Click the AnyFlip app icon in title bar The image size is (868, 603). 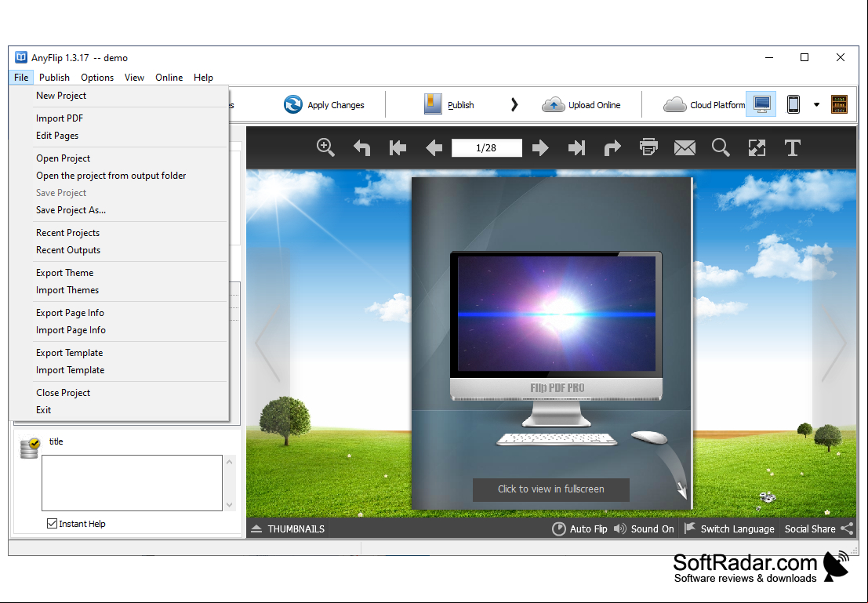click(21, 57)
